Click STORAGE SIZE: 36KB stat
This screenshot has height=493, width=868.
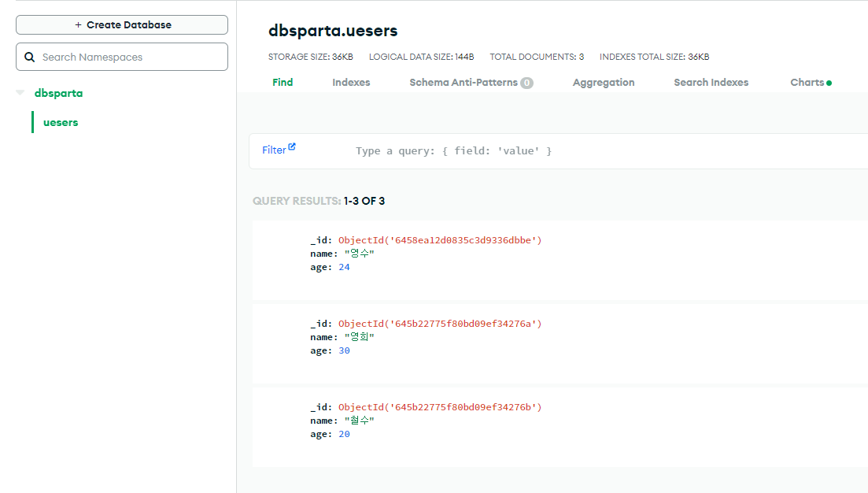pos(311,57)
